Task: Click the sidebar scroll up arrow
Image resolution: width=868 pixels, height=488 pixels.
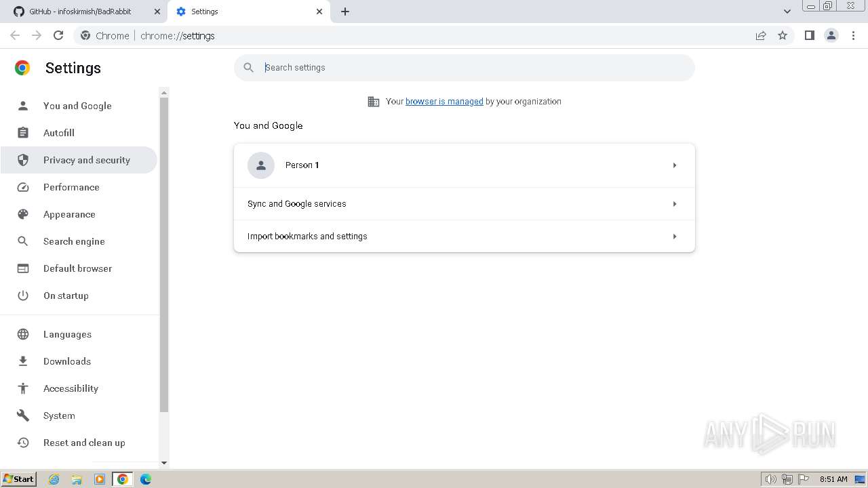Action: pyautogui.click(x=163, y=92)
